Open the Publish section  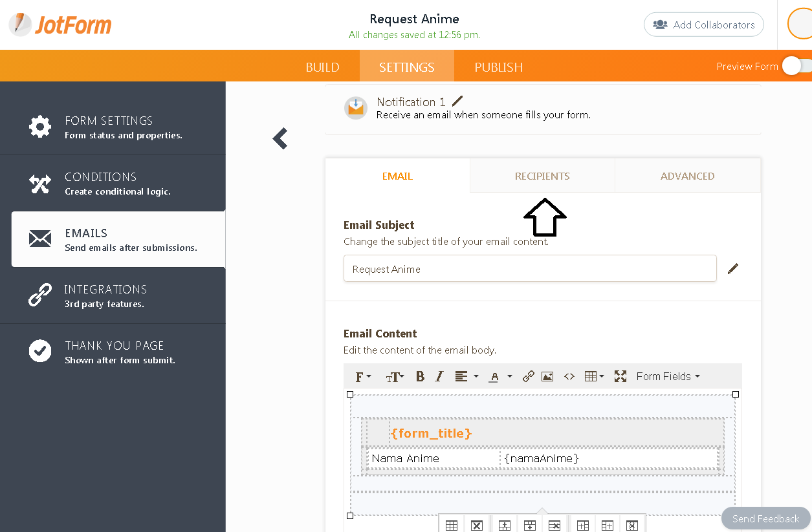[498, 67]
